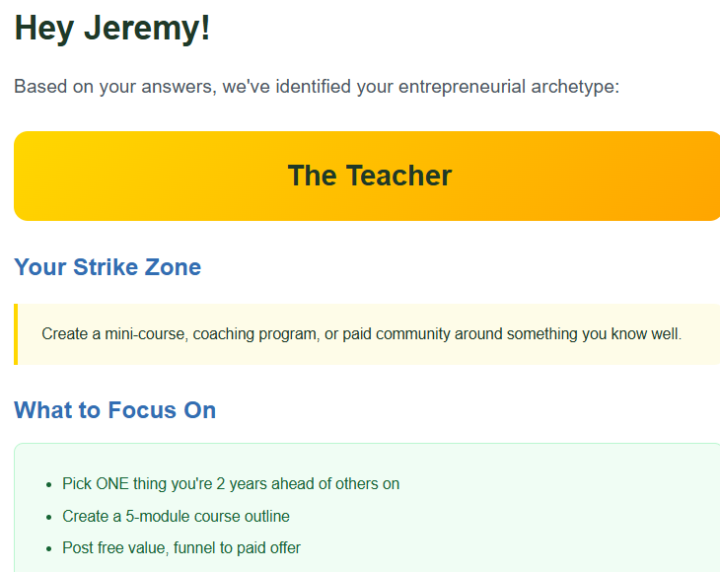The height and width of the screenshot is (572, 720).
Task: Click the "Your Strike Zone" section heading
Action: (x=107, y=267)
